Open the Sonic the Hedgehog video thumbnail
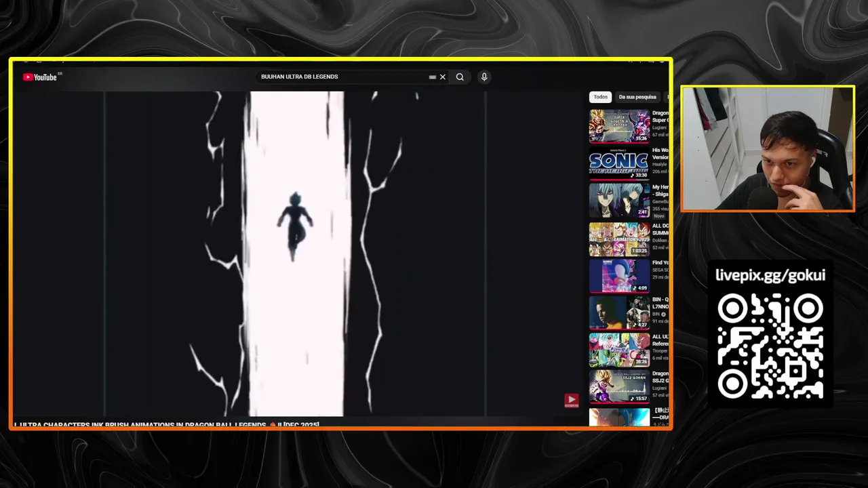 619,163
